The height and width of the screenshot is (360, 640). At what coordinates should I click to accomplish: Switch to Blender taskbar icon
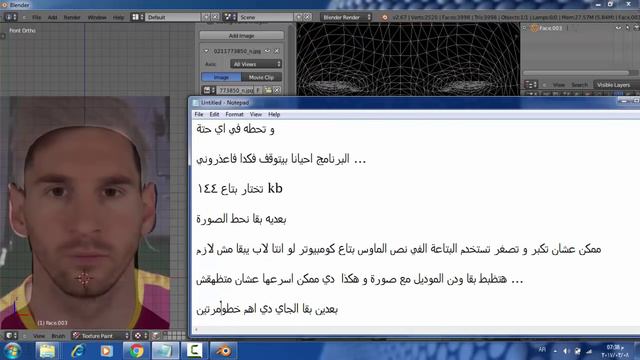(x=224, y=351)
